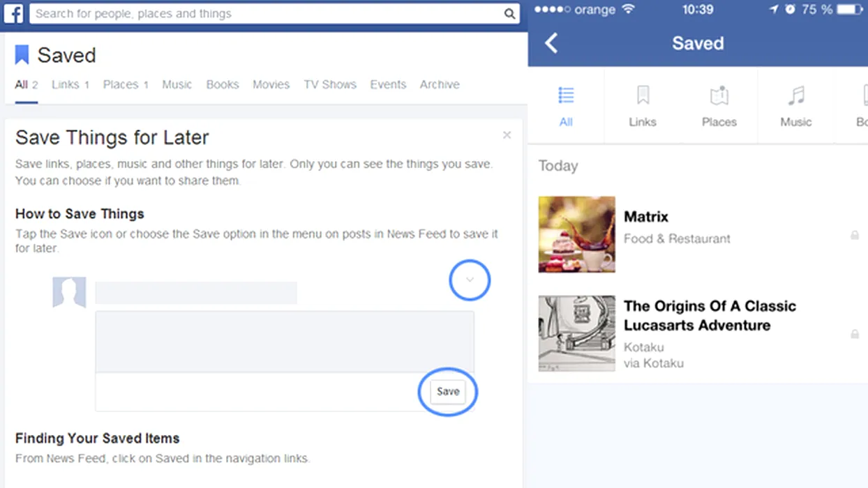The image size is (868, 488).
Task: Click the blue Saved bookmark icon
Action: pos(22,55)
